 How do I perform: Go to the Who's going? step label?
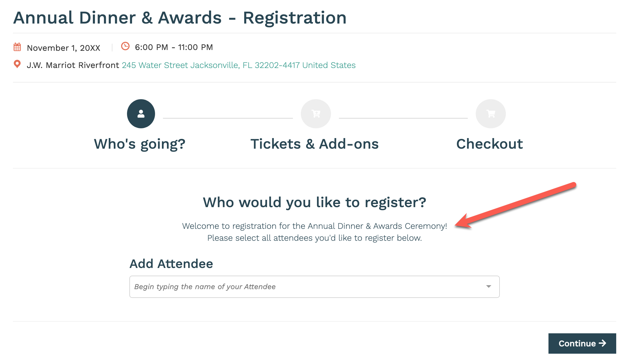[140, 144]
